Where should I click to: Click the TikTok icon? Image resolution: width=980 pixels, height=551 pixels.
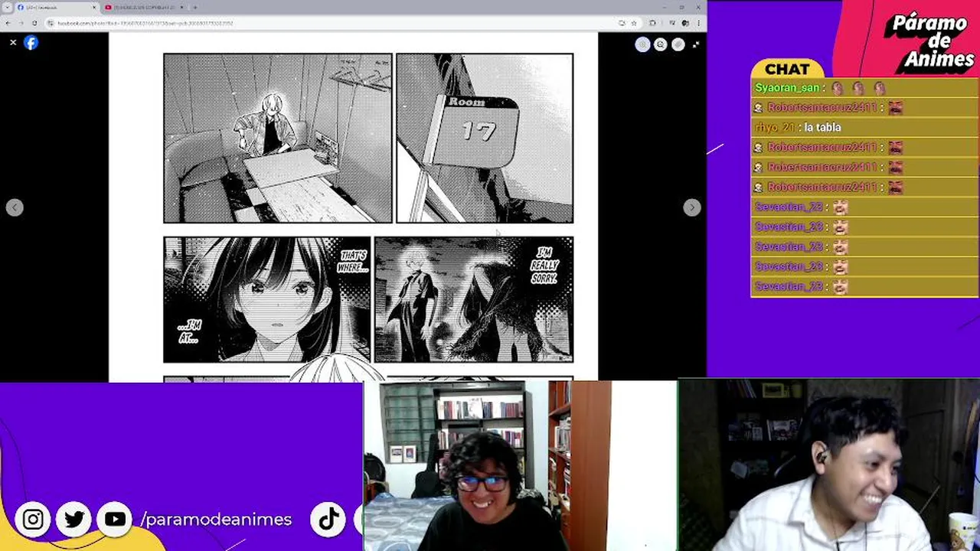click(329, 520)
